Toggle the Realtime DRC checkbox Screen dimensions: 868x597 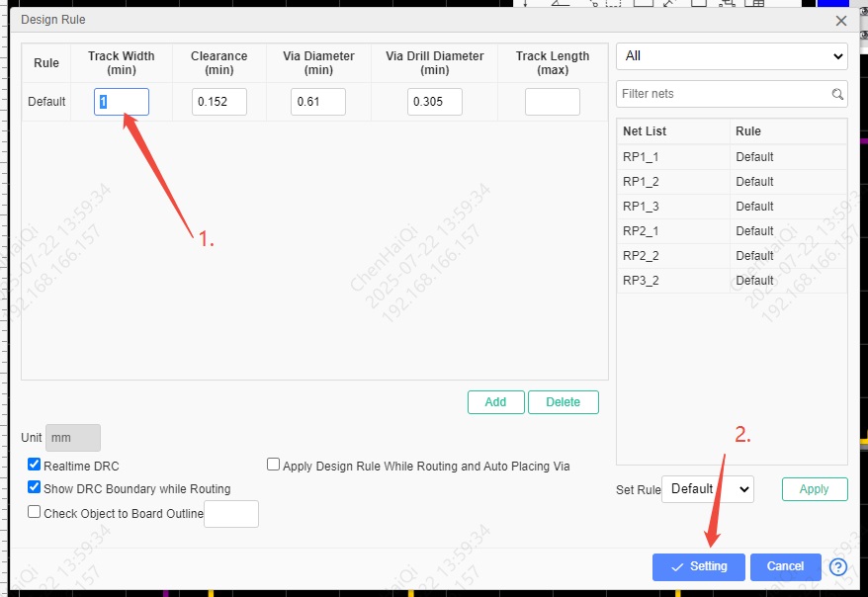pos(35,465)
